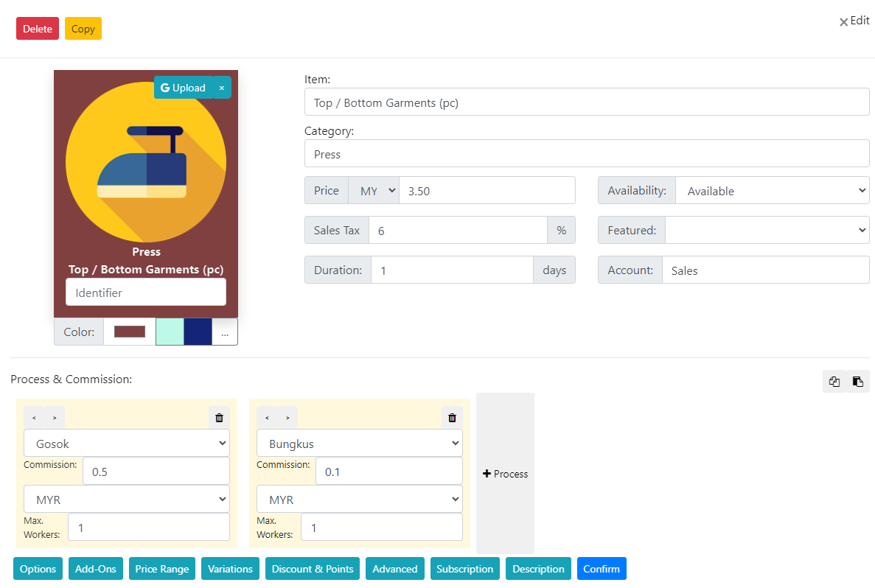The height and width of the screenshot is (588, 875).
Task: Confirm the item changes
Action: click(602, 568)
